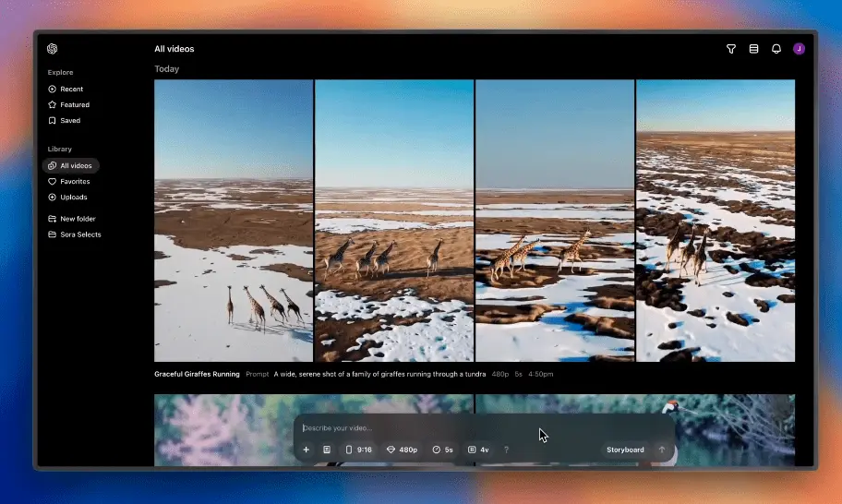Open presets icon in the prompt bar
842x504 pixels.
(327, 450)
